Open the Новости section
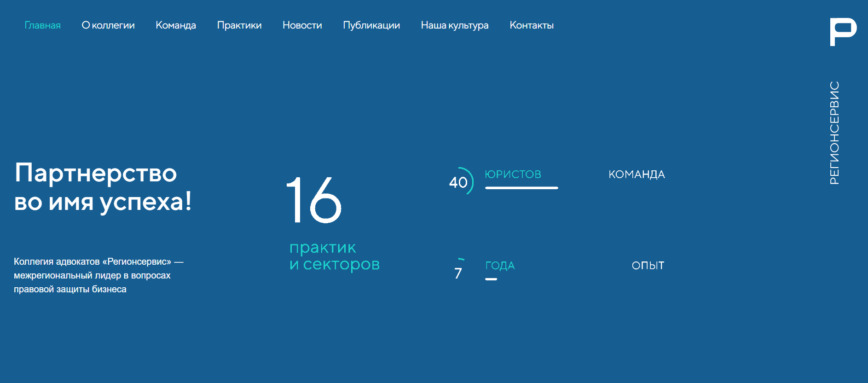Screen dimensions: 868x383 (x=302, y=25)
